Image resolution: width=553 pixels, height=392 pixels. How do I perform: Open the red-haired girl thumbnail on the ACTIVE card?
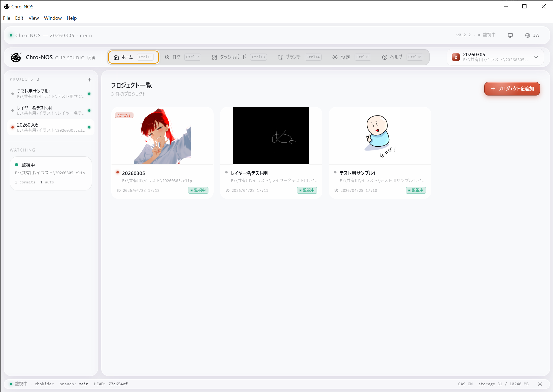coord(162,136)
